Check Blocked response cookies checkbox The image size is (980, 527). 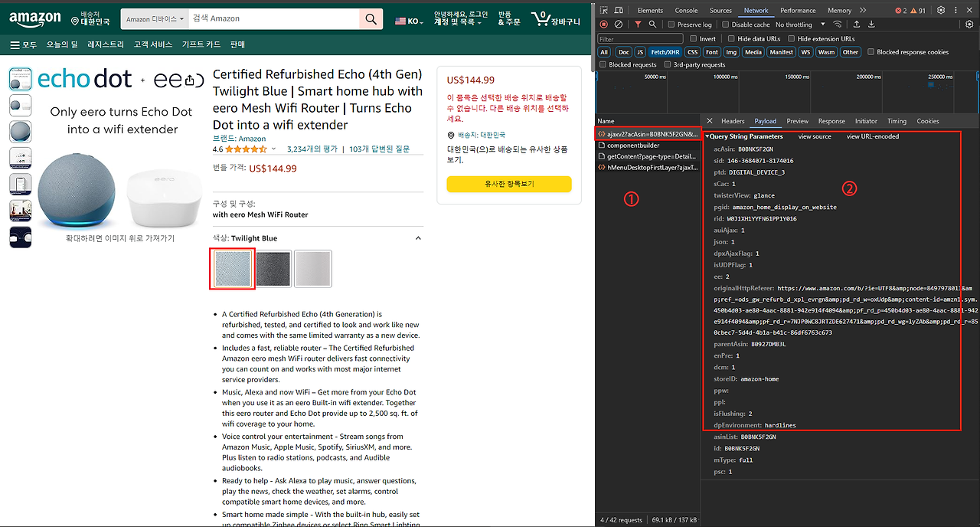[x=871, y=52]
